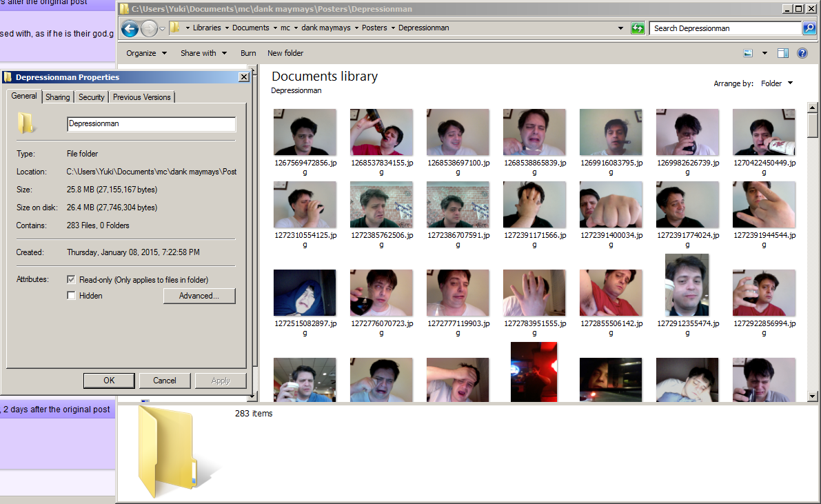Click the change view icon
Viewport: 821px width, 504px height.
click(x=748, y=53)
